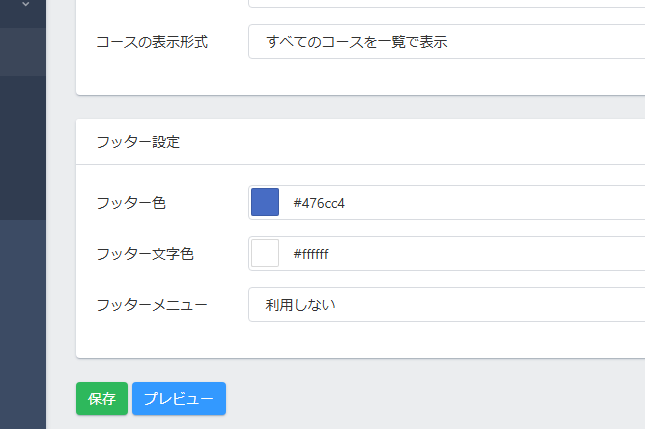The height and width of the screenshot is (429, 645).
Task: Expand the sidebar chevron arrow
Action: (x=25, y=5)
